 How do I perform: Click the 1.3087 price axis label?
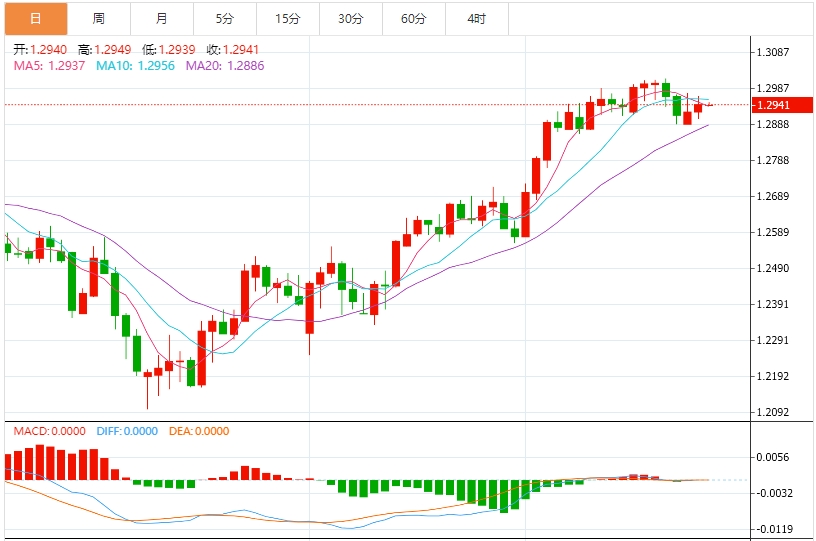(773, 52)
